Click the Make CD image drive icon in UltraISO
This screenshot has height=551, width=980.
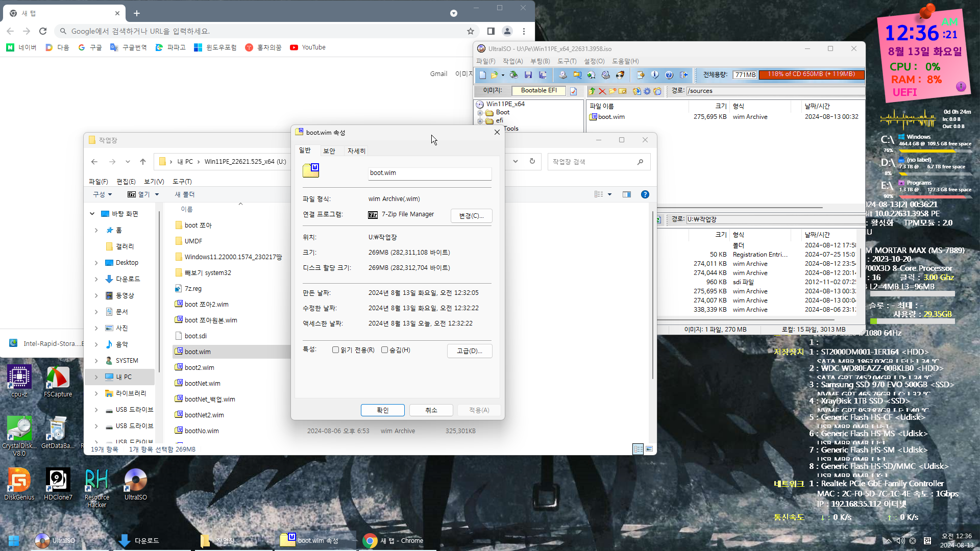(x=563, y=75)
